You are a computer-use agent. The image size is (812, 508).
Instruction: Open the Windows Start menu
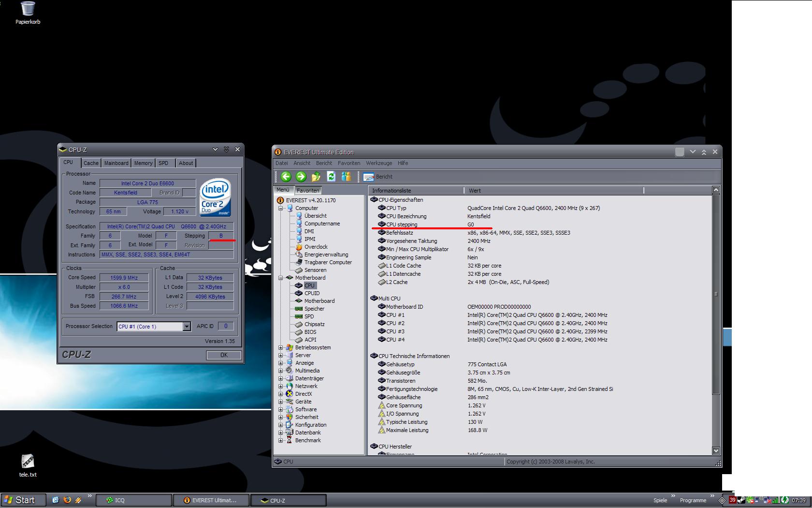[23, 500]
